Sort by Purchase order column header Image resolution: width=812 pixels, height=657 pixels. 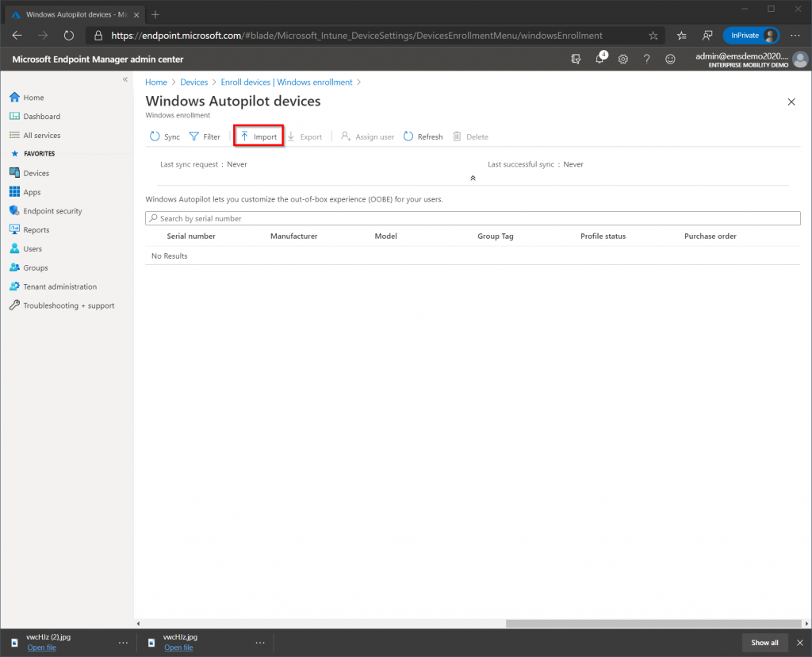click(710, 236)
